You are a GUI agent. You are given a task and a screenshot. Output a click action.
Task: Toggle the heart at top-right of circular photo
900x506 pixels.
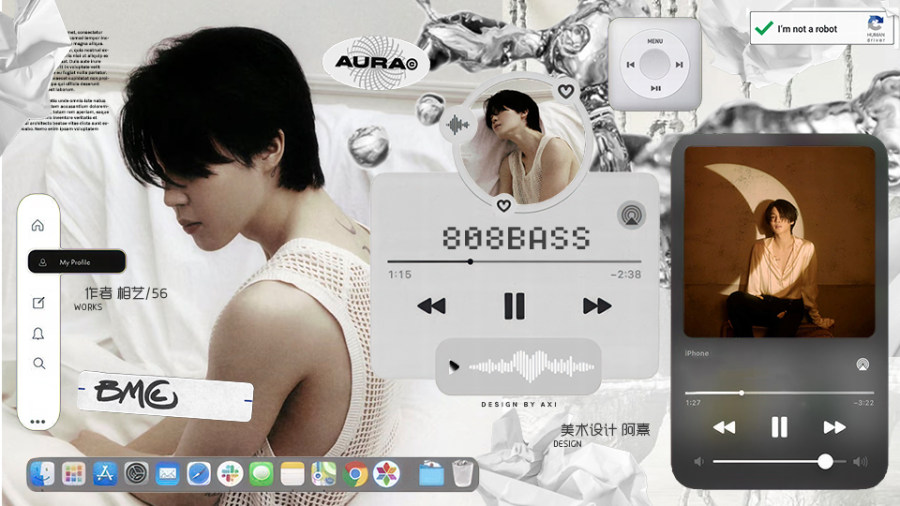(566, 91)
